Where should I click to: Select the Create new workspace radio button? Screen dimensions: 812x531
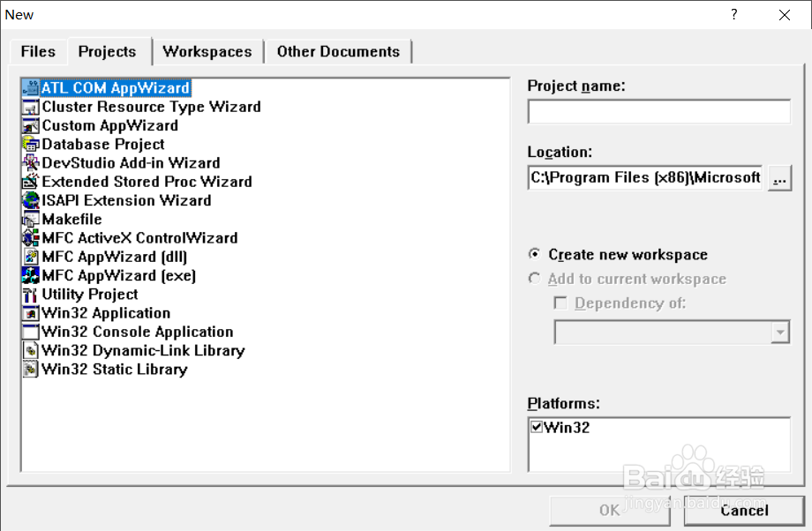(535, 255)
